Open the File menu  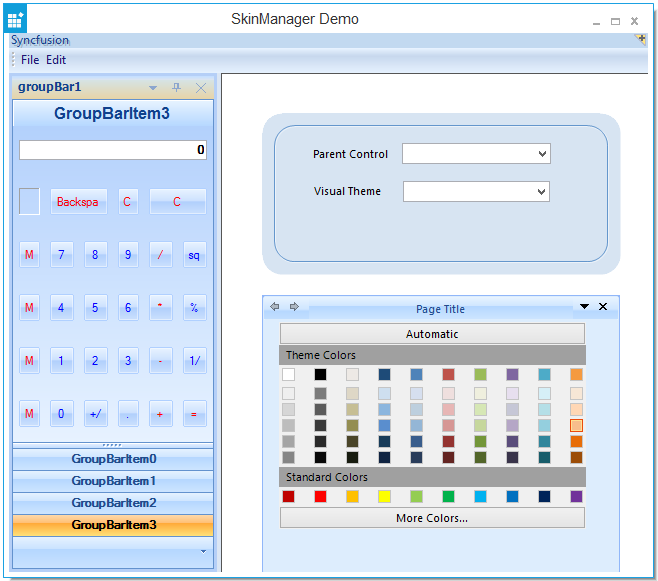[30, 60]
